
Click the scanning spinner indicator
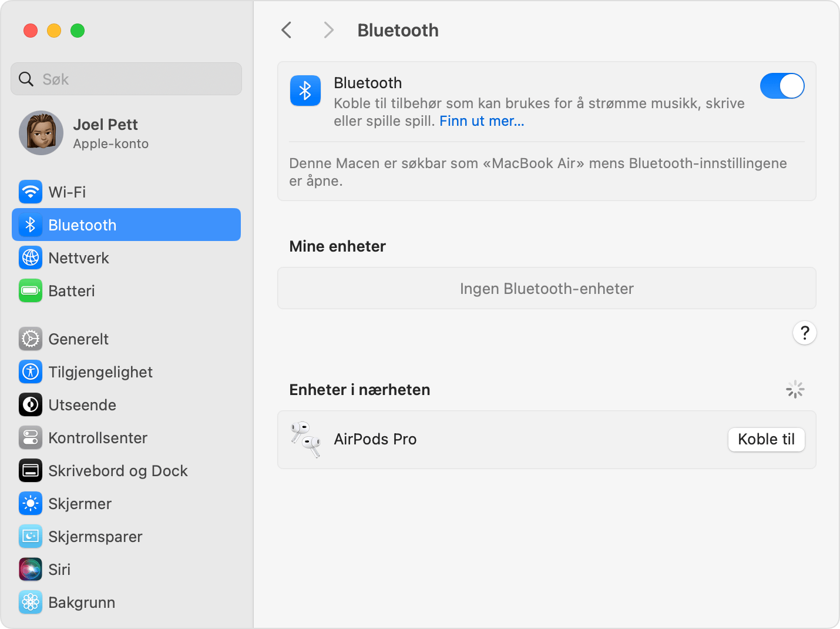(x=795, y=389)
